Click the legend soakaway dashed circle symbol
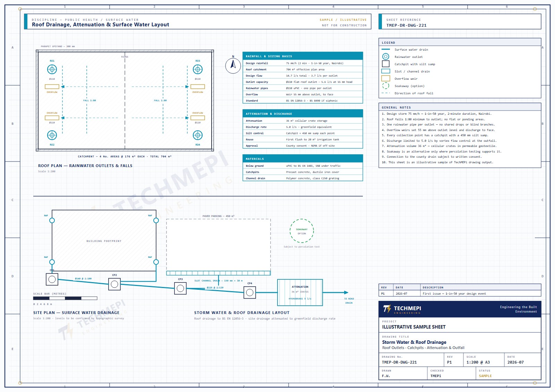The width and height of the screenshot is (555, 392). point(386,86)
